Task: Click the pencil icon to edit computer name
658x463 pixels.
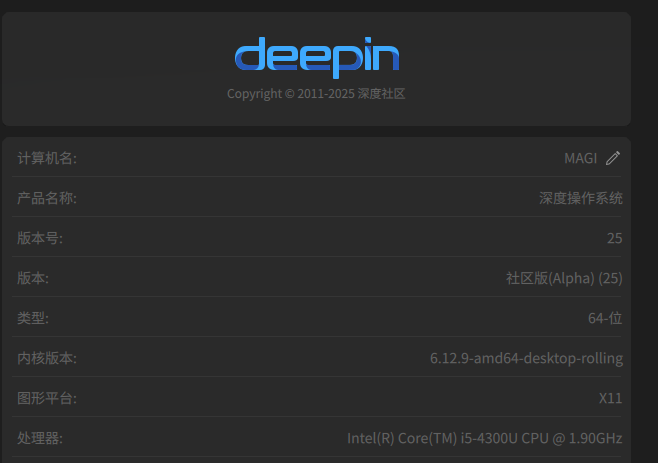Action: 613,158
